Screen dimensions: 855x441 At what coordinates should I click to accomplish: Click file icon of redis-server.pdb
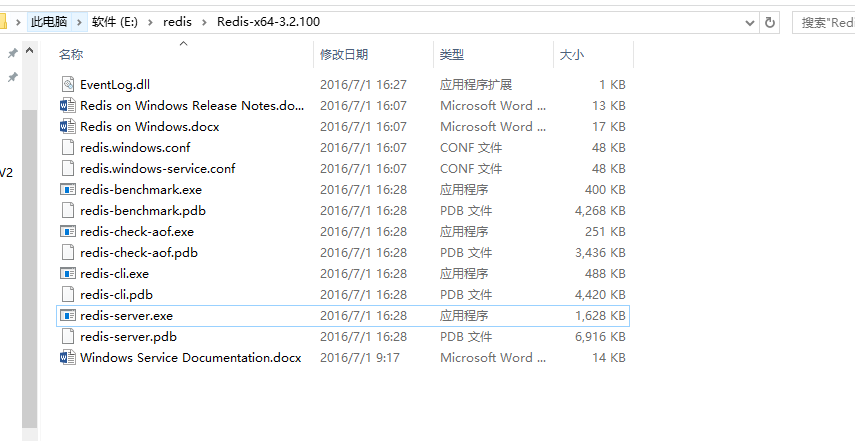coord(68,336)
